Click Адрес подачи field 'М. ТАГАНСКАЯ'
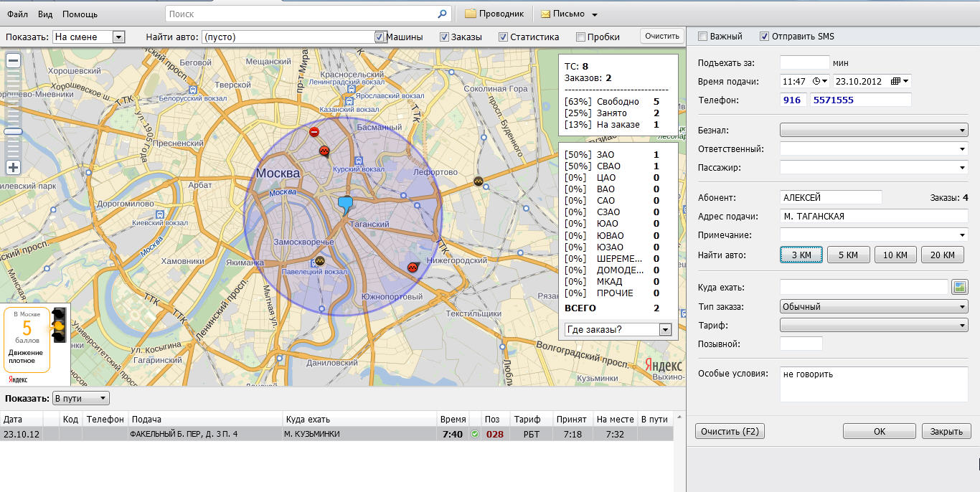This screenshot has width=980, height=492. tap(874, 216)
